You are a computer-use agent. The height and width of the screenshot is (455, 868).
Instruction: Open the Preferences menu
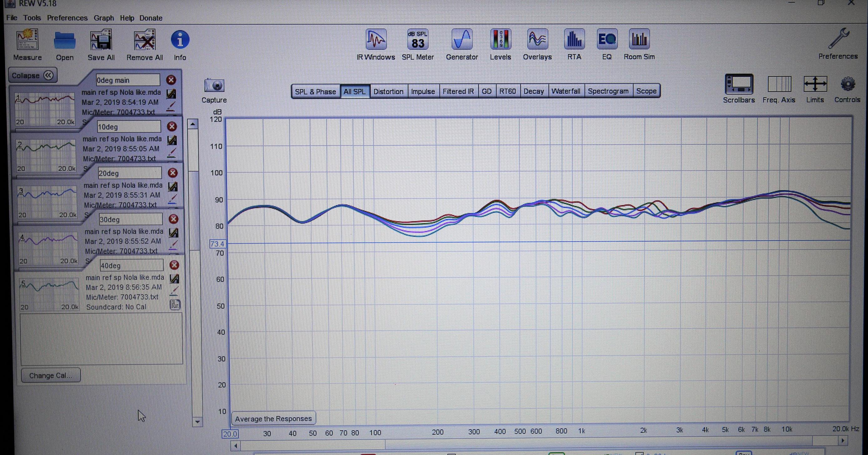click(x=67, y=18)
